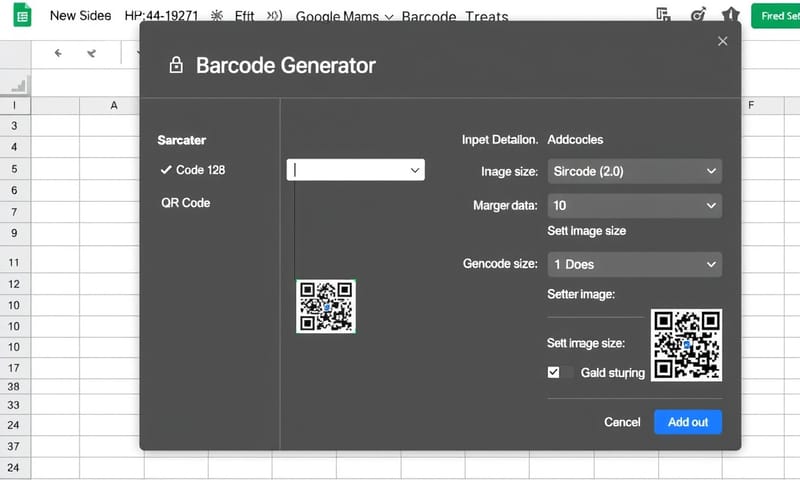Close the Barcode Generator dialog

click(x=722, y=41)
